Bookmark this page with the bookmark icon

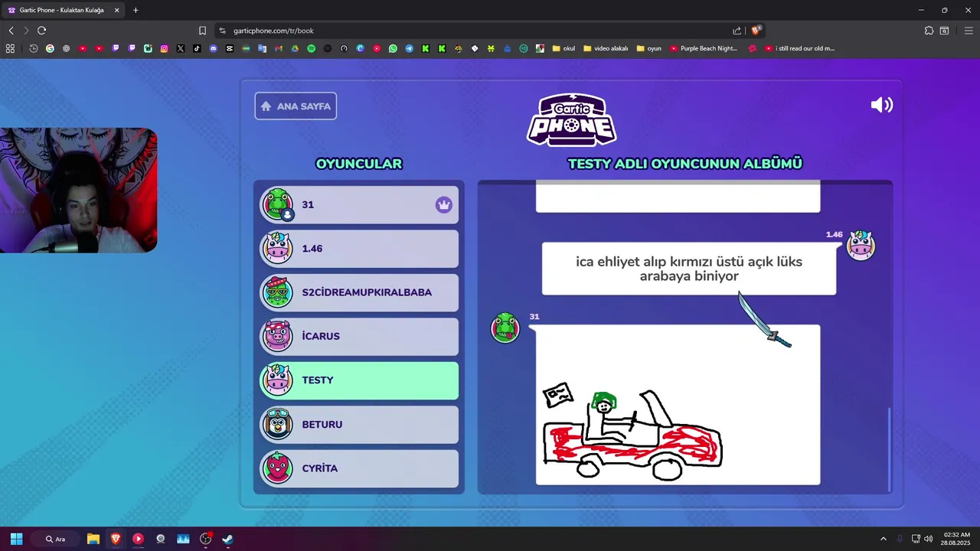click(202, 31)
